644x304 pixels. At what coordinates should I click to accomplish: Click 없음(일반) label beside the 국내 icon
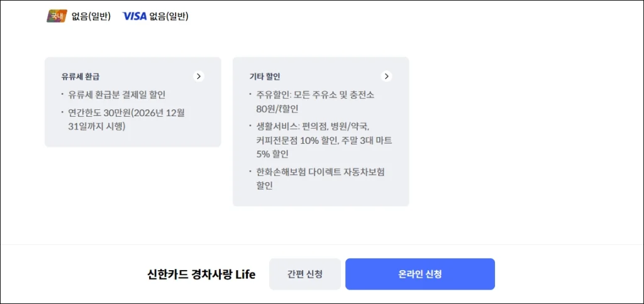[x=91, y=16]
